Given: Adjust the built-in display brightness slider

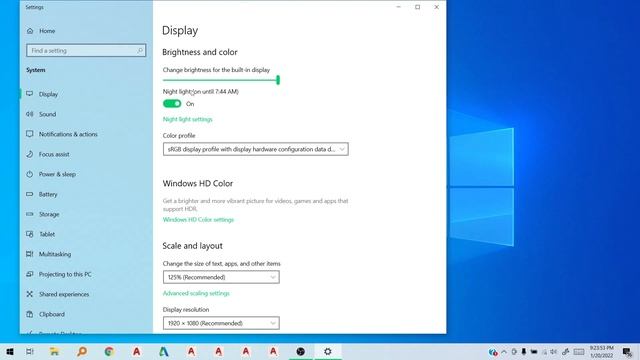Looking at the screenshot, I should [x=221, y=80].
